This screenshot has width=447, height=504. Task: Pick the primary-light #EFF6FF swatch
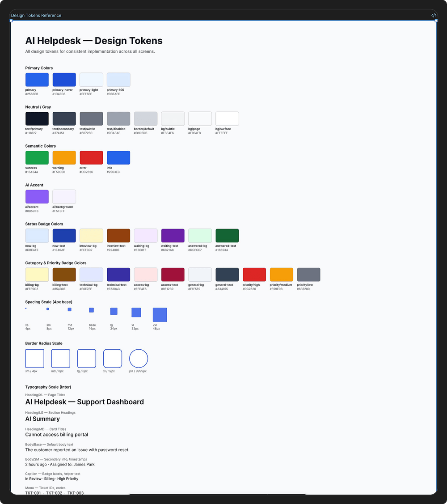pyautogui.click(x=91, y=80)
